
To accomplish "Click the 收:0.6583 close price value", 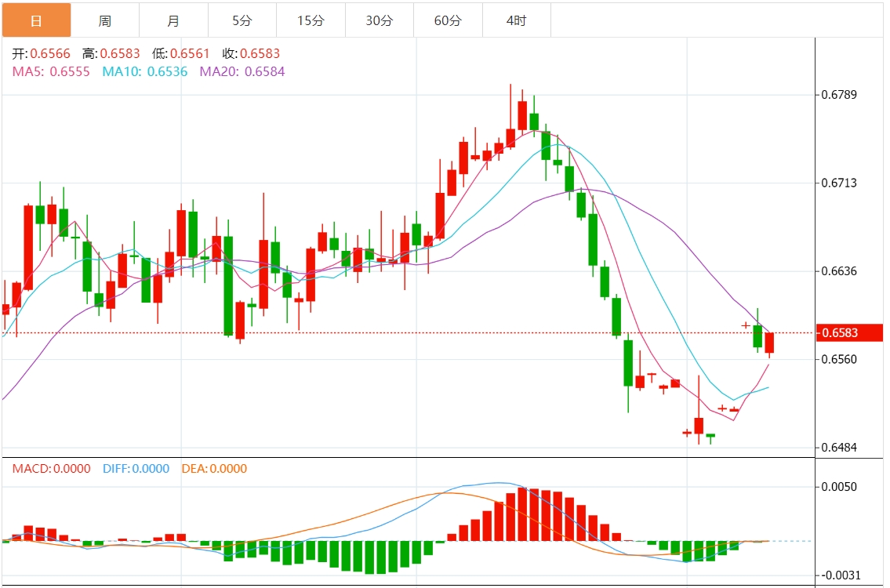I will (252, 53).
